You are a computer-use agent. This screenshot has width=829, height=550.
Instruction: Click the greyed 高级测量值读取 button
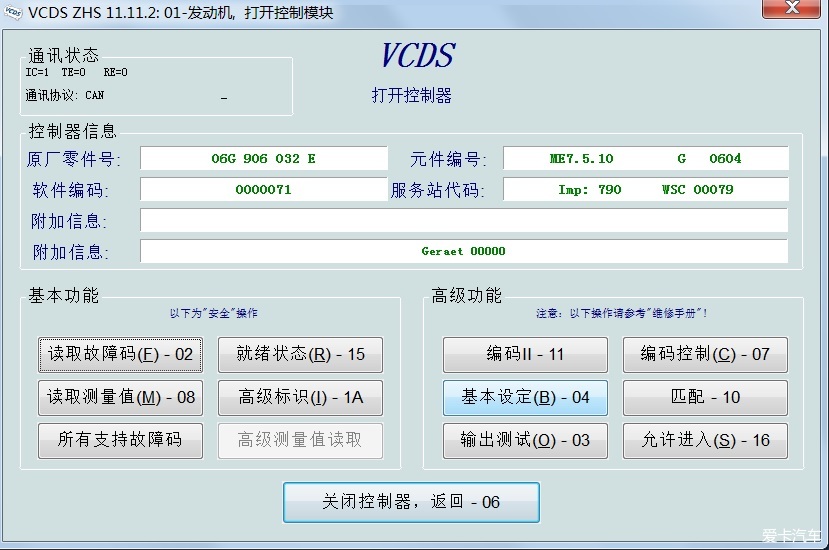pos(300,441)
